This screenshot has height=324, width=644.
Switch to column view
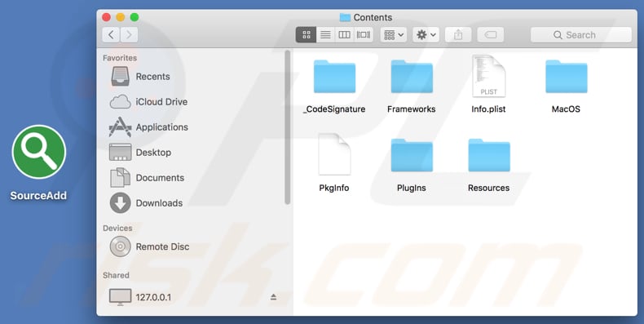tap(344, 35)
